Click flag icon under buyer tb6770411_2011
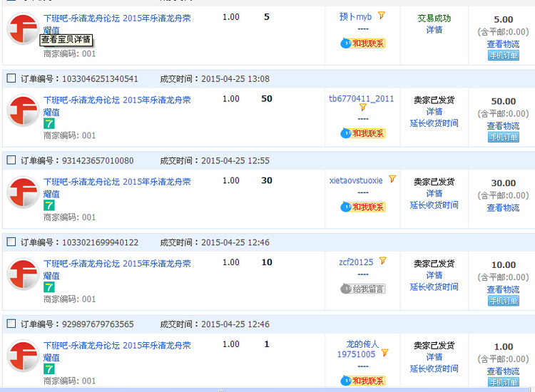Image resolution: width=535 pixels, height=392 pixels. pos(363,108)
